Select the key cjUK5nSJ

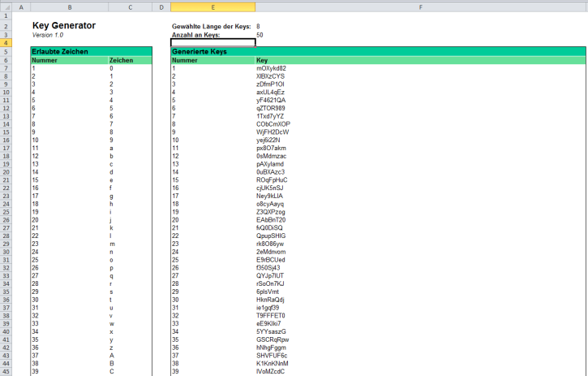269,188
